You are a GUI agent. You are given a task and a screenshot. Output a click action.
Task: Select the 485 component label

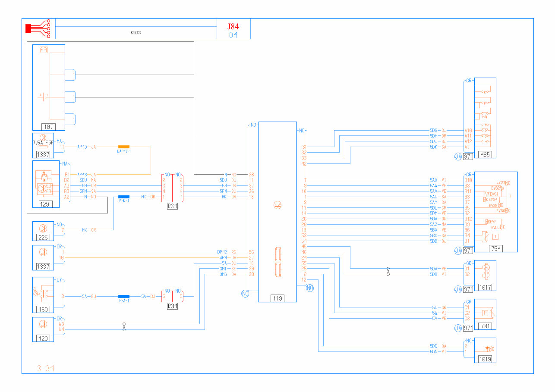tap(485, 155)
